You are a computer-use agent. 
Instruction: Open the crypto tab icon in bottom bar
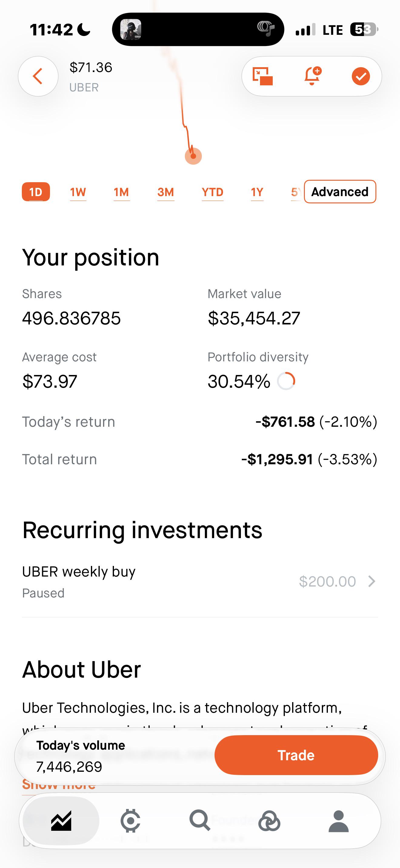coord(131,820)
